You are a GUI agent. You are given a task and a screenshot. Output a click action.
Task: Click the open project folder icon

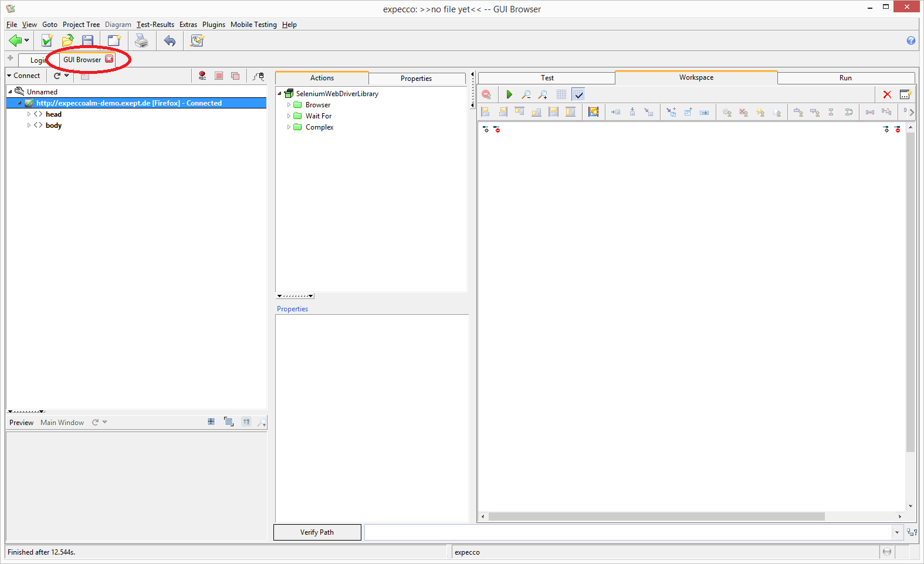pyautogui.click(x=68, y=40)
